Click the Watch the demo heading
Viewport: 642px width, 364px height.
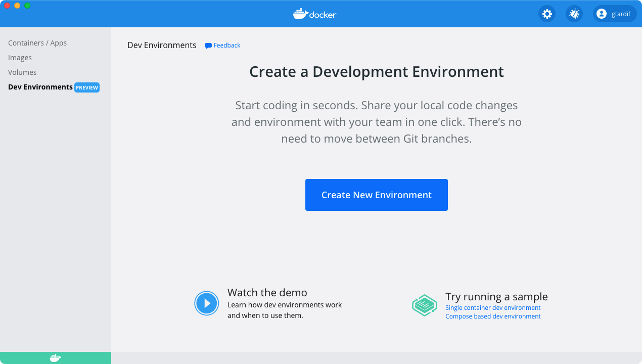[267, 293]
